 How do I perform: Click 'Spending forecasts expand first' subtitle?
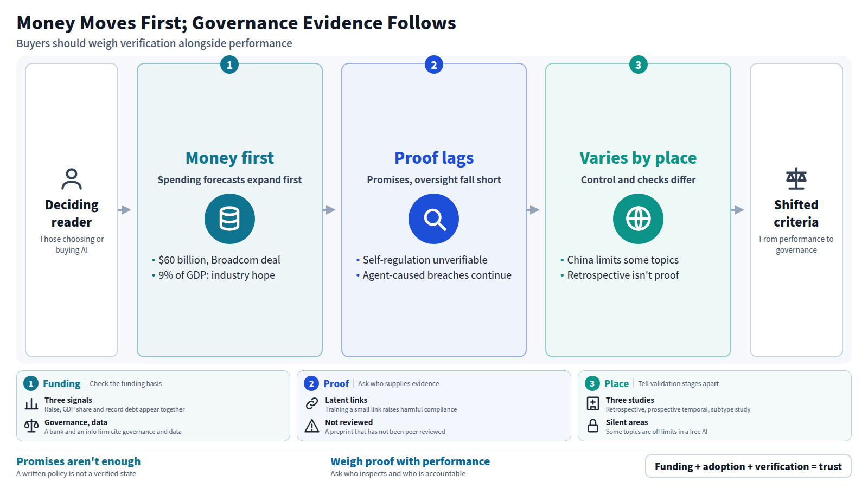[229, 179]
